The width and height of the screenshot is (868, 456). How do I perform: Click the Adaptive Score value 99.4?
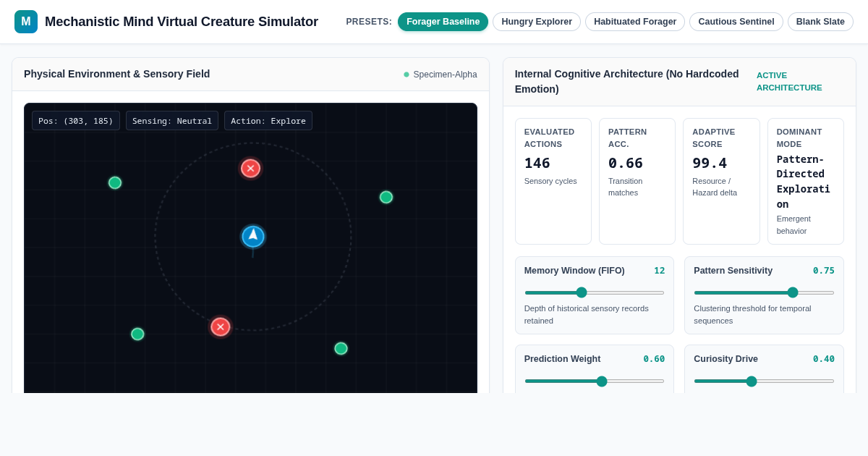(x=710, y=163)
